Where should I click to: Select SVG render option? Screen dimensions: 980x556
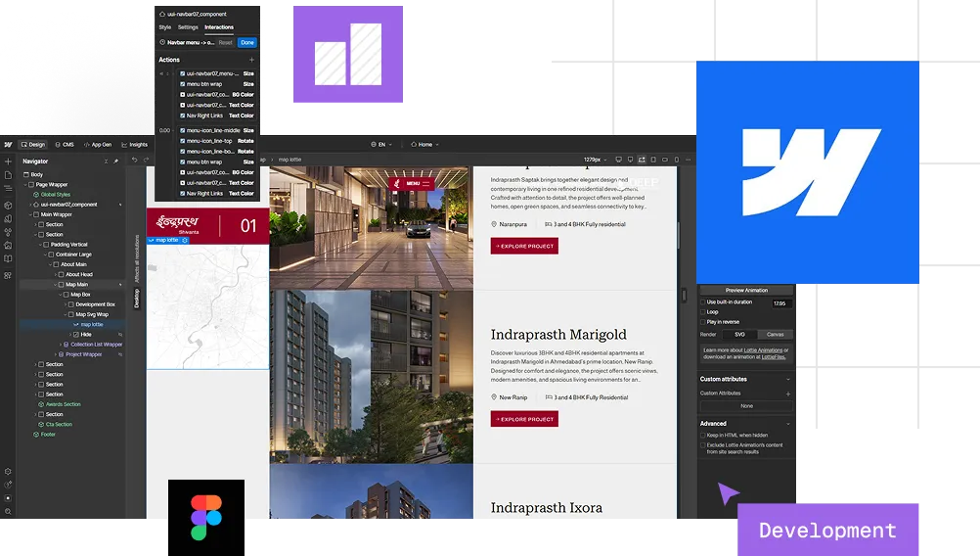pos(740,335)
